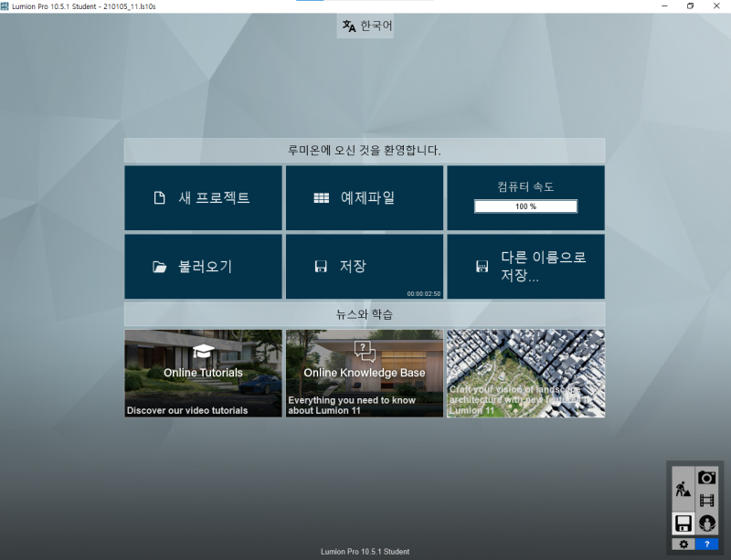Image resolution: width=731 pixels, height=560 pixels.
Task: Click the Lumion Pro 10.5.1 Student footer text
Action: coord(365,552)
